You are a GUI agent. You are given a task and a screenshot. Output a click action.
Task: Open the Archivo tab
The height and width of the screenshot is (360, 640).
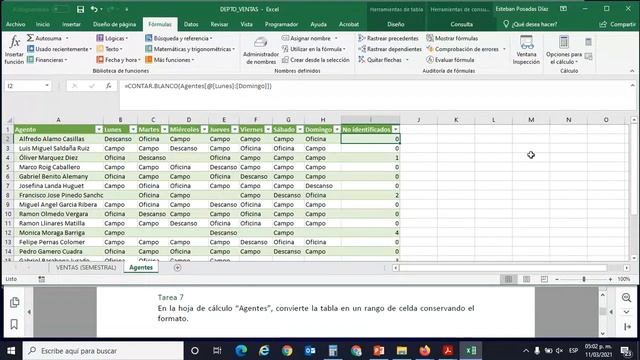coord(16,24)
